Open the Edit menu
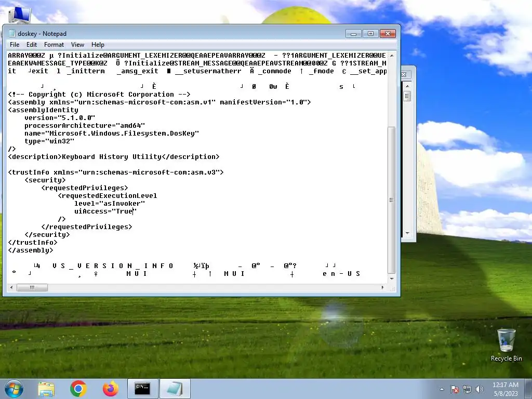This screenshot has height=399, width=532. (x=32, y=45)
